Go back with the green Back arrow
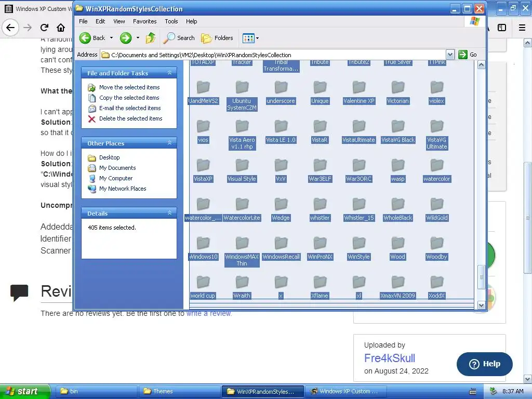This screenshot has width=532, height=399. [x=92, y=38]
